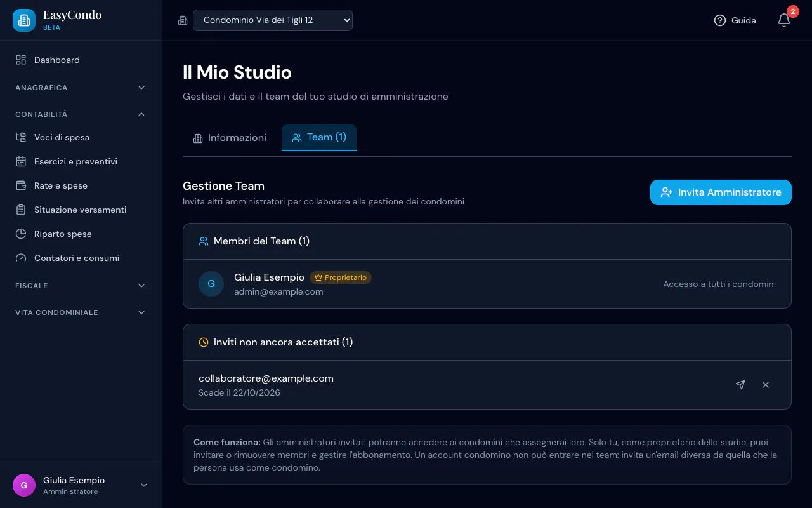
Task: Open the Giulia Esempio user menu chevron
Action: [144, 485]
